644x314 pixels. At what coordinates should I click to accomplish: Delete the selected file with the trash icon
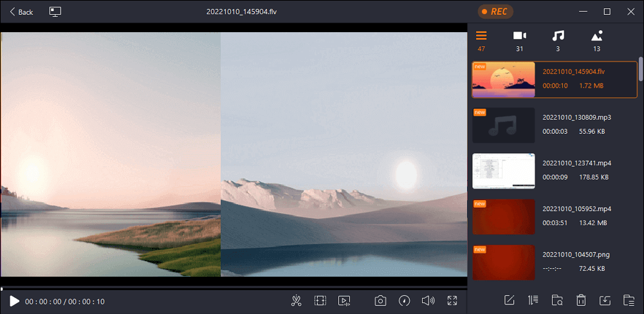pos(581,300)
